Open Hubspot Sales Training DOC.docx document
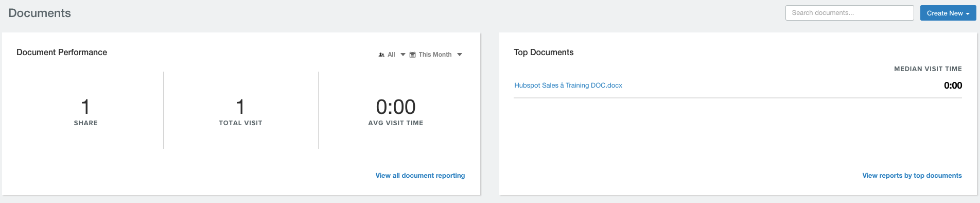Viewport: 980px width, 203px height. (568, 86)
